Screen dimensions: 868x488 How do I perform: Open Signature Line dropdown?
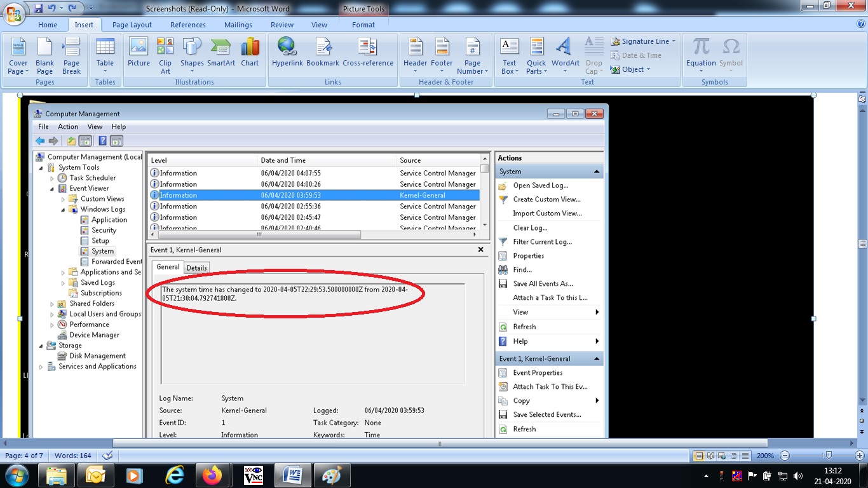643,41
